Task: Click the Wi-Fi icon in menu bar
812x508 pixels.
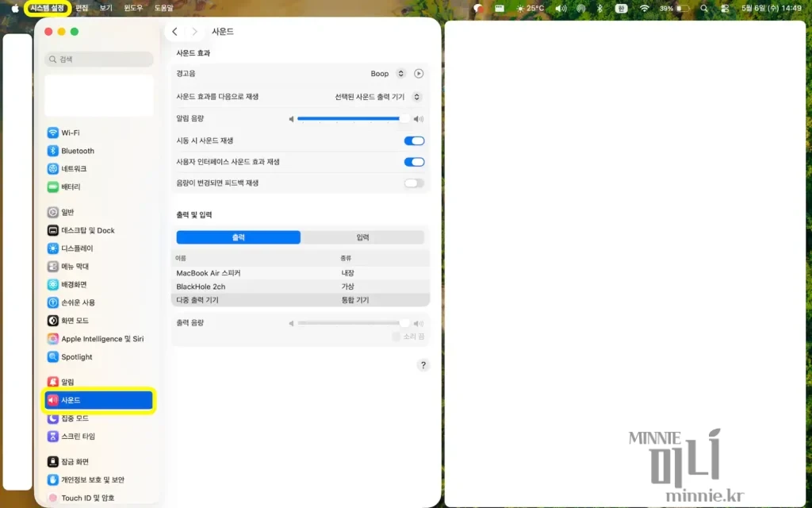Action: point(644,8)
